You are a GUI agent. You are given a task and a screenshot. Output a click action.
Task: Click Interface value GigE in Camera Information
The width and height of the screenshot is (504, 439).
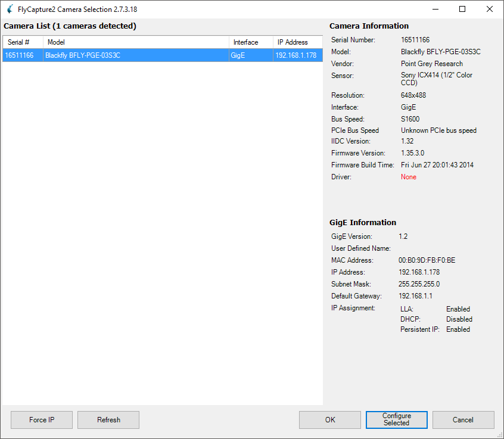pos(408,107)
